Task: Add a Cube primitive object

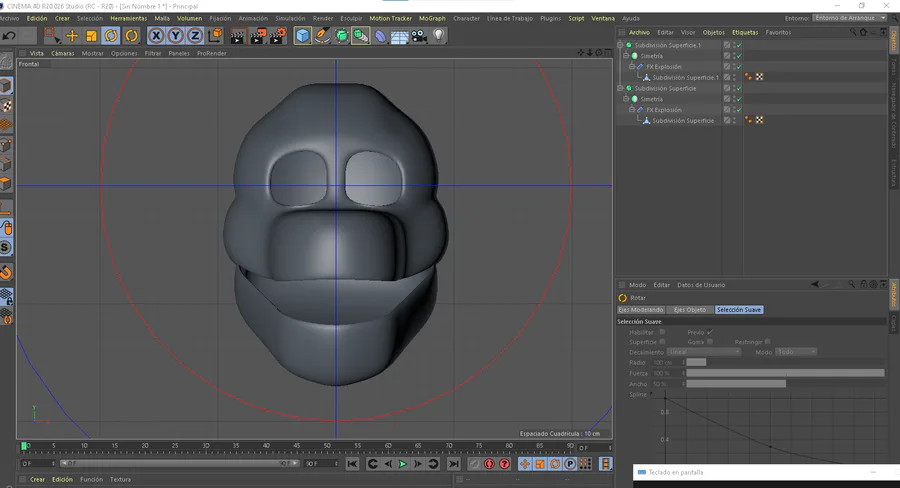Action: point(302,36)
